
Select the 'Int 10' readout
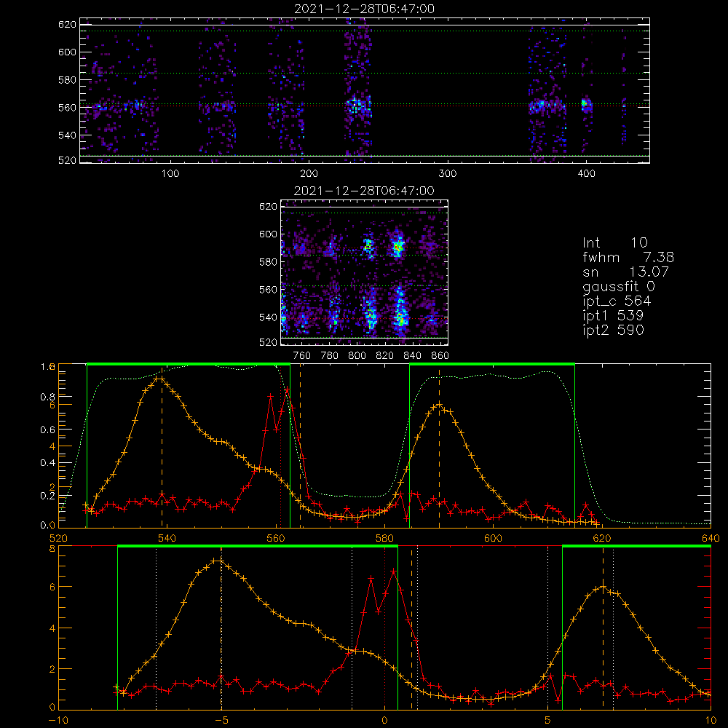(x=615, y=242)
